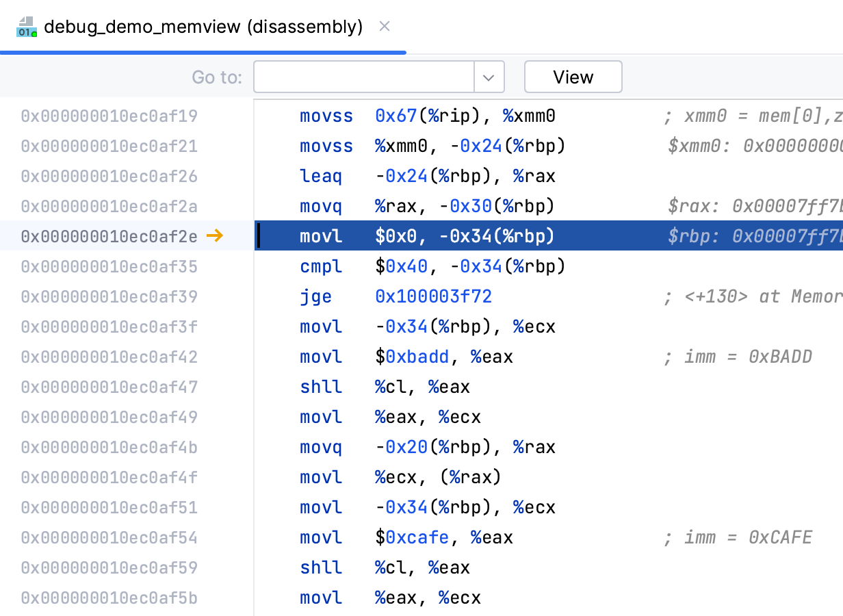Click the leaq -0x24(%rbp), %rax instruction
Screen dimensions: 843x616
pyautogui.click(x=427, y=176)
